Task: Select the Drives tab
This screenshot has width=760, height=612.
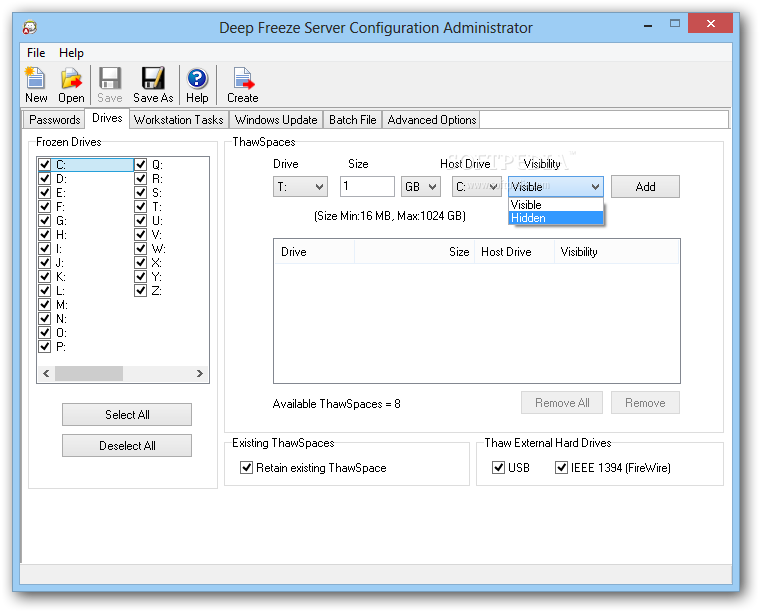Action: pyautogui.click(x=107, y=118)
